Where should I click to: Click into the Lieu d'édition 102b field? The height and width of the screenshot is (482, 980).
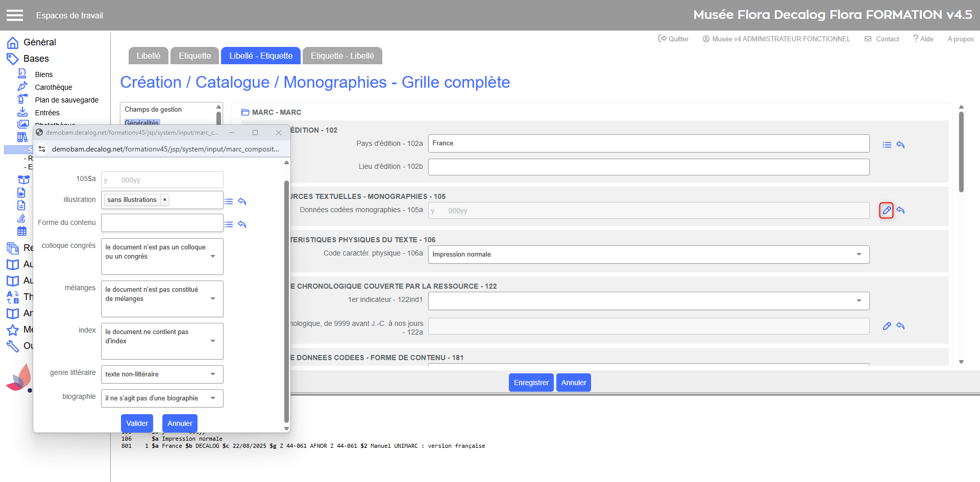[648, 167]
